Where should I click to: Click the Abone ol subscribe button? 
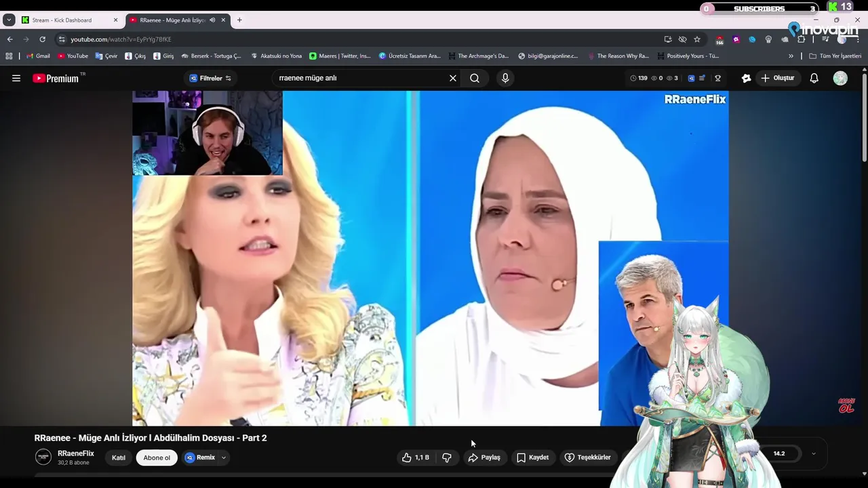[157, 457]
